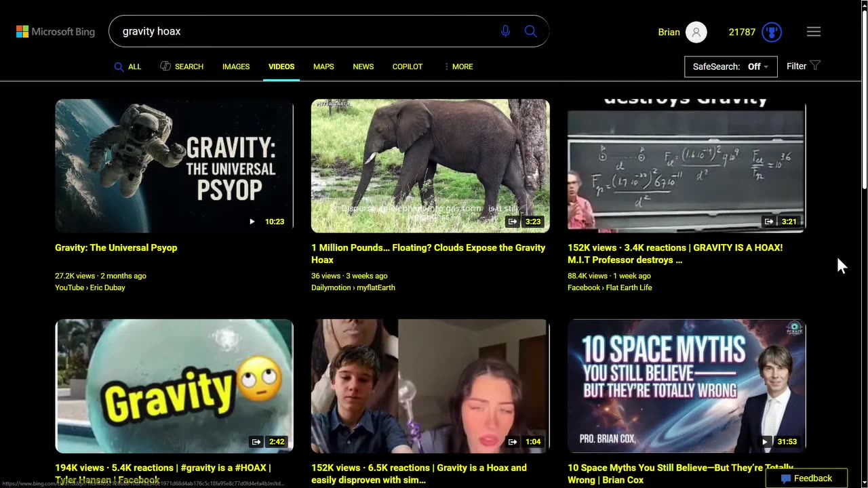Click the yellow Gravity bubble thumbnail
The width and height of the screenshot is (868, 488).
click(x=174, y=386)
